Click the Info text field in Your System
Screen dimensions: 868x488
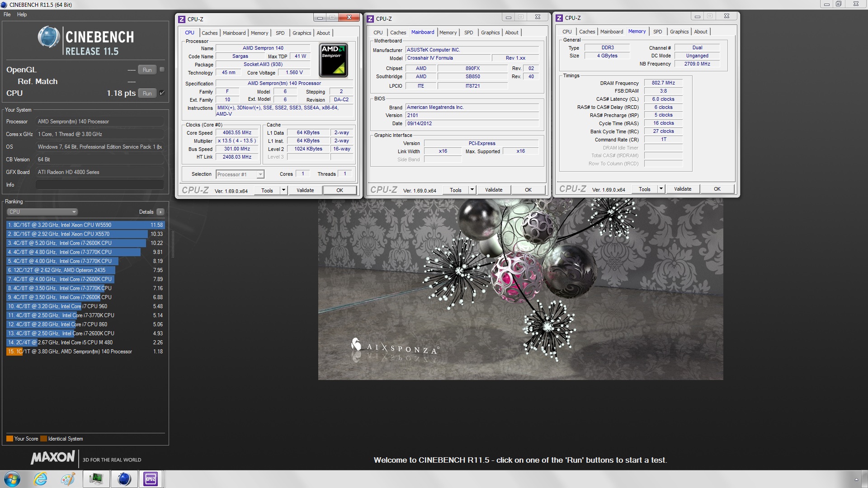point(99,185)
